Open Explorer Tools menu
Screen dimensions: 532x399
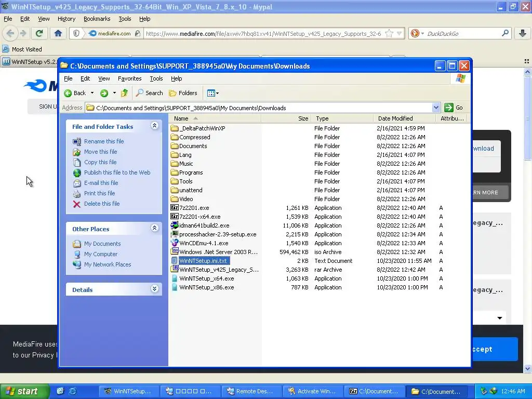(156, 78)
